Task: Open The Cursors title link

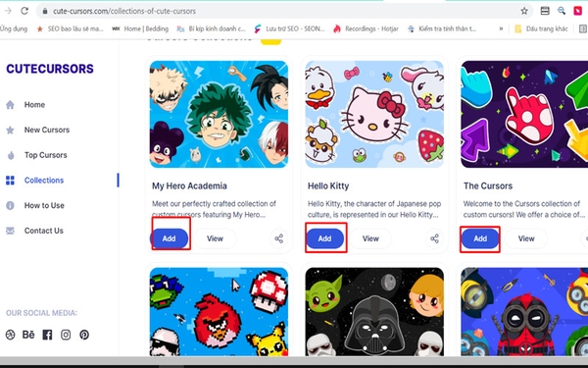Action: point(488,185)
